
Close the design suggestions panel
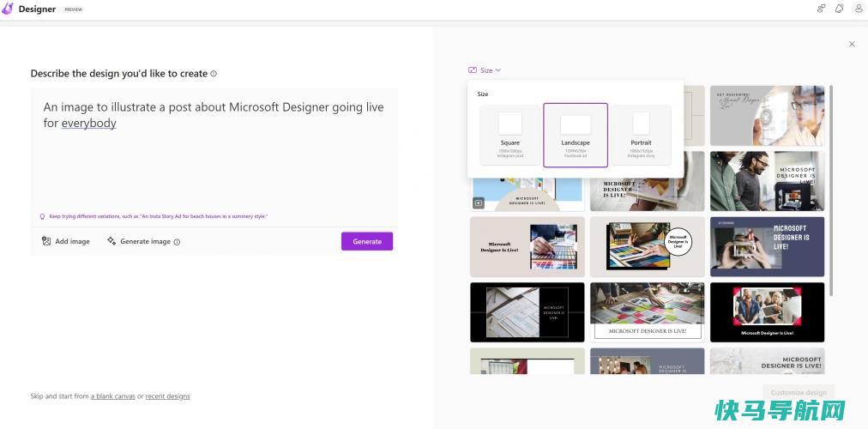852,45
